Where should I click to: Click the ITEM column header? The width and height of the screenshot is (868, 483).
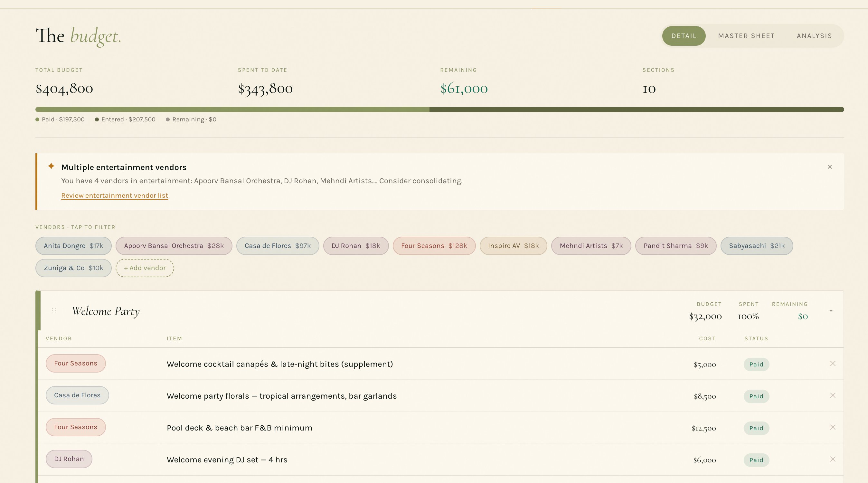tap(174, 338)
